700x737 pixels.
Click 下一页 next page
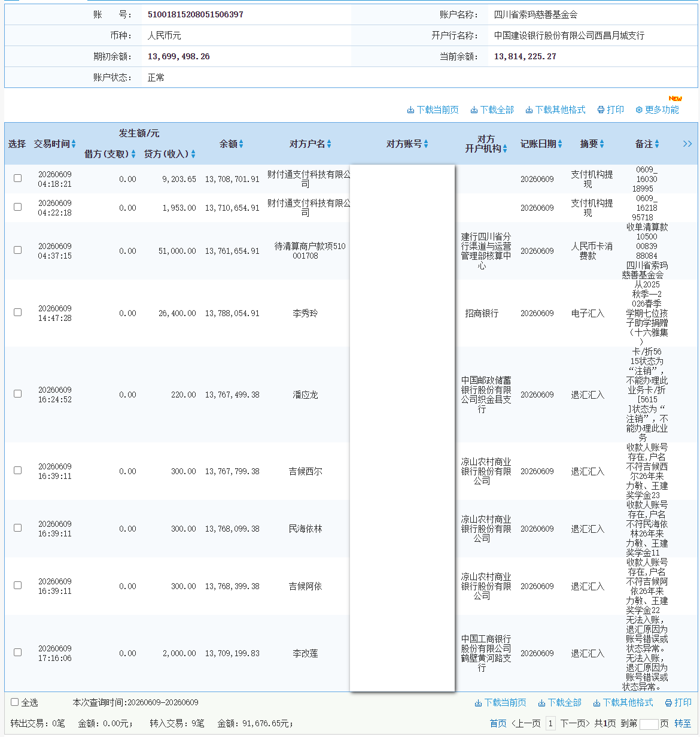pyautogui.click(x=575, y=723)
